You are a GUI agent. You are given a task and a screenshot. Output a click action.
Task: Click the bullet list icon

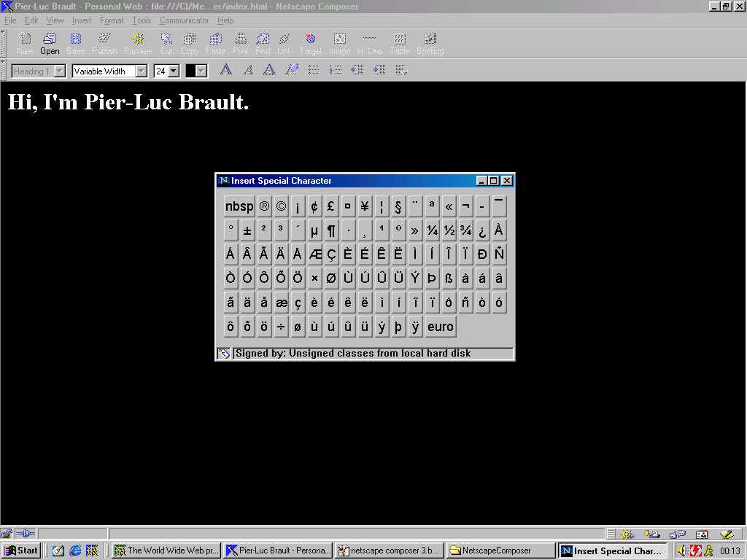pyautogui.click(x=314, y=71)
